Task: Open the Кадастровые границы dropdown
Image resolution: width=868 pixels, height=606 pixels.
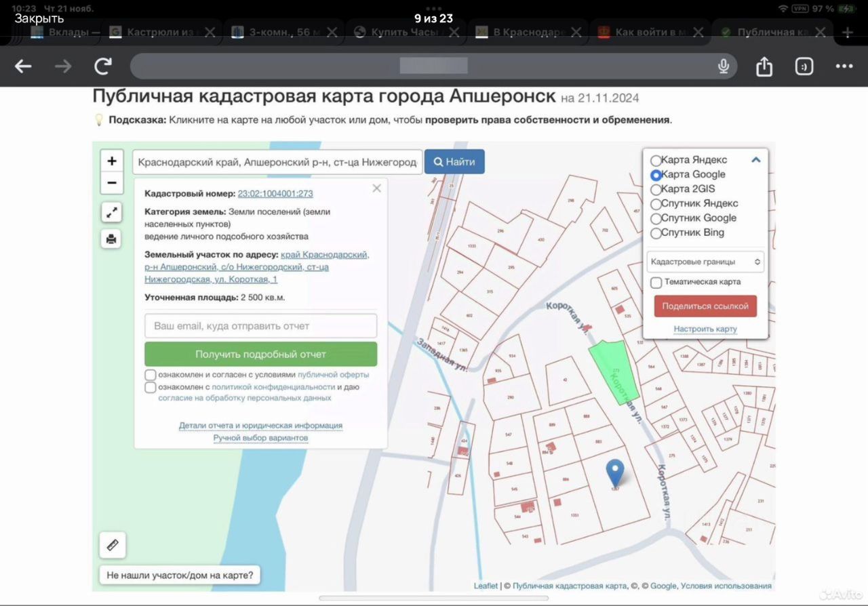Action: point(705,262)
